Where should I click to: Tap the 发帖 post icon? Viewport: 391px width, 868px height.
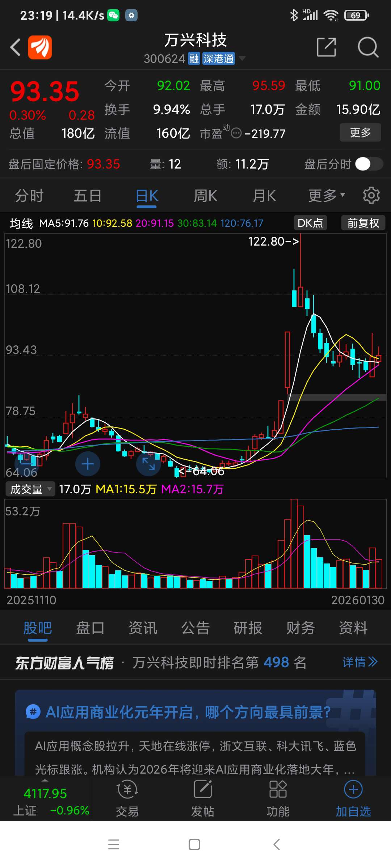[203, 799]
